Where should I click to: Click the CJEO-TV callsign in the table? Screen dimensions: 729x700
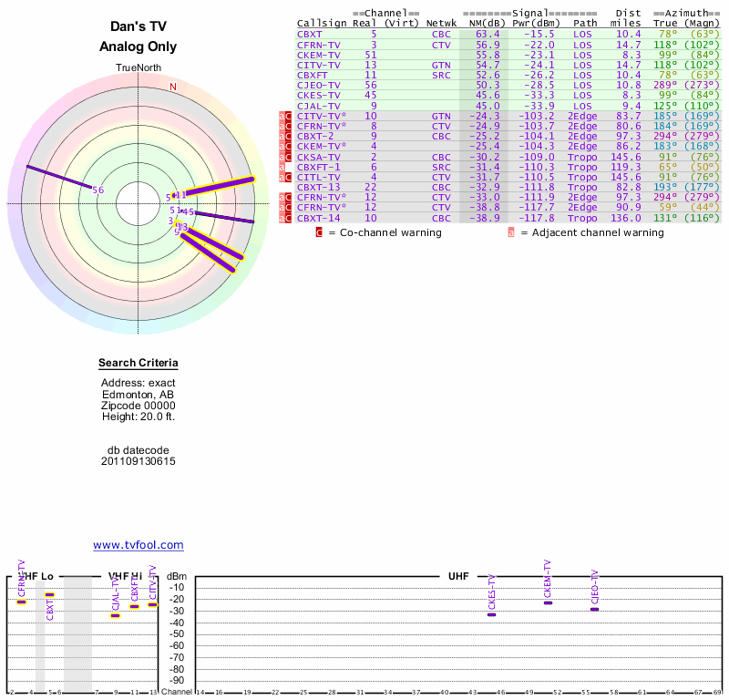319,85
